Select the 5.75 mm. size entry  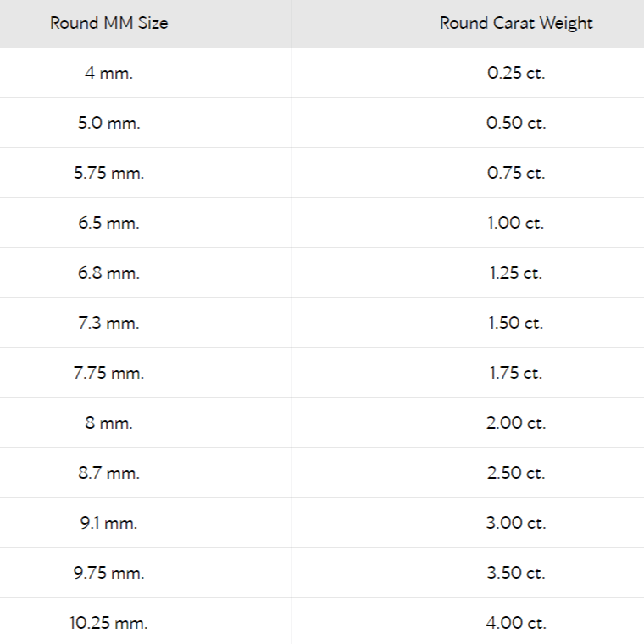click(108, 173)
